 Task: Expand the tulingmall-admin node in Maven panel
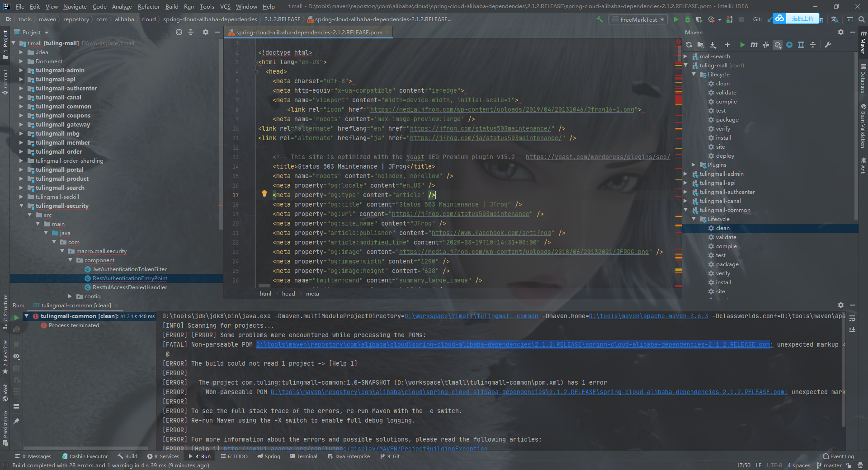point(686,174)
